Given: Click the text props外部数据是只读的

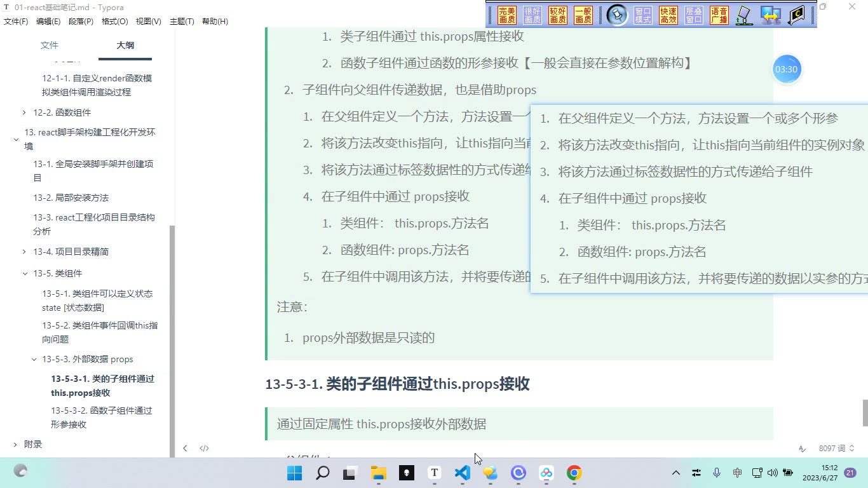Looking at the screenshot, I should pos(369,337).
